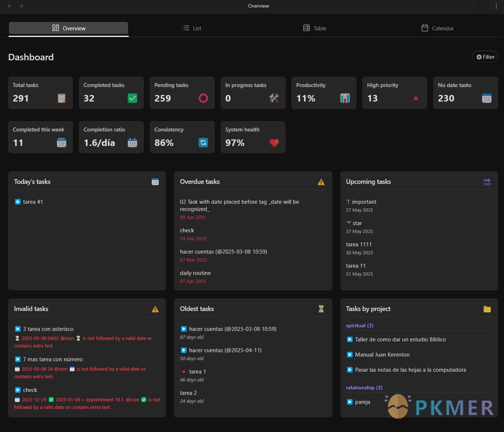Viewport: 504px width, 432px height.
Task: Toggle status of task 'tarea 41'
Action: pyautogui.click(x=18, y=202)
